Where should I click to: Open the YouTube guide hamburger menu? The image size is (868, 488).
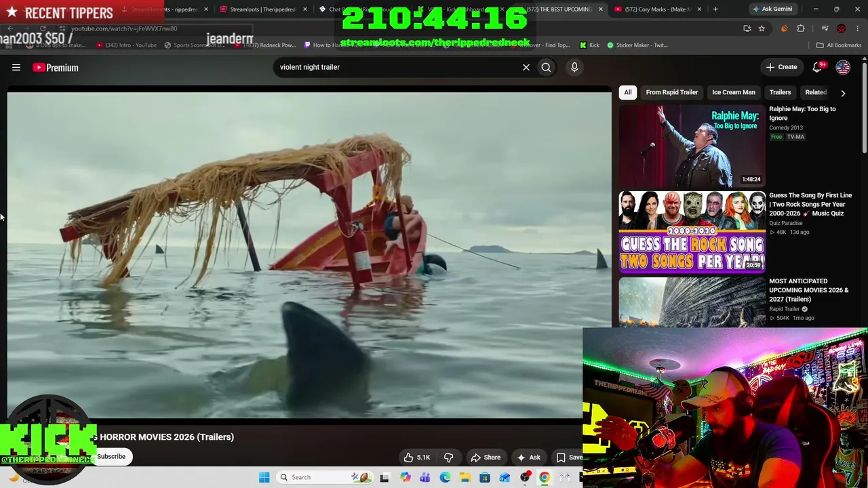pyautogui.click(x=16, y=67)
